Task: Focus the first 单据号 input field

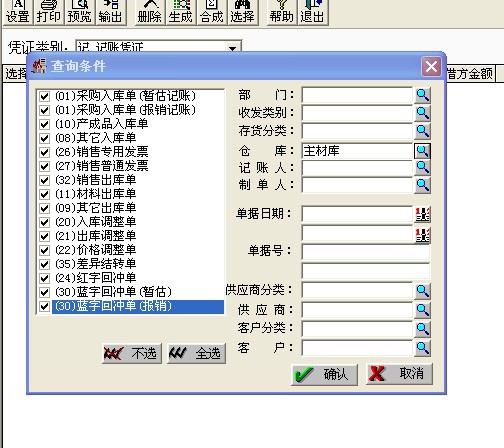Action: pos(366,252)
